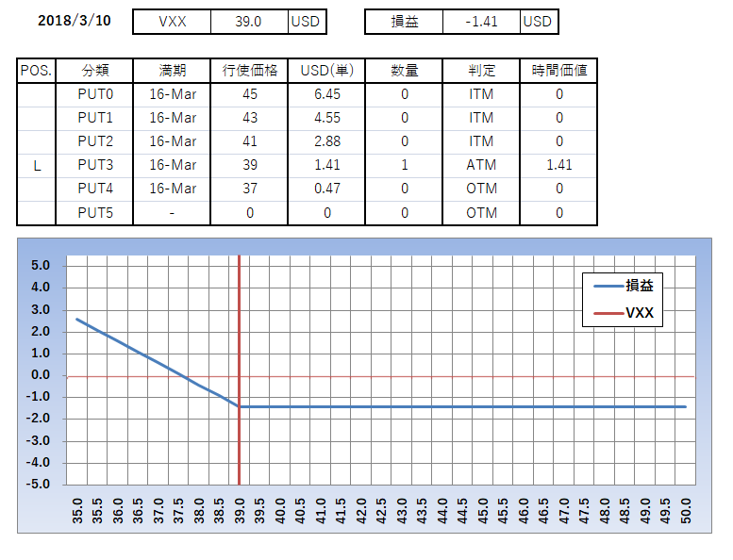The height and width of the screenshot is (560, 733).
Task: Click the -5.0 y-axis label
Action: click(x=38, y=484)
